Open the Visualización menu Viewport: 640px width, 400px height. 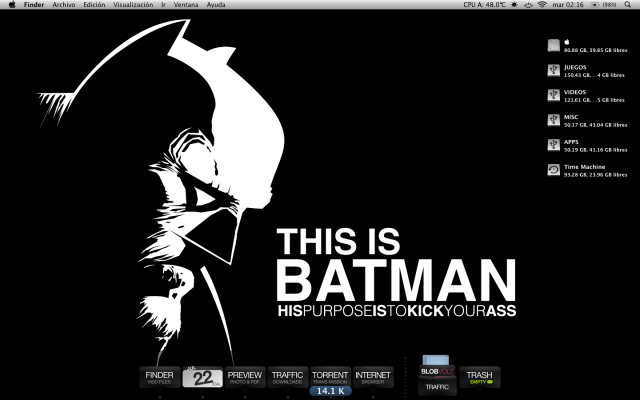pyautogui.click(x=133, y=4)
